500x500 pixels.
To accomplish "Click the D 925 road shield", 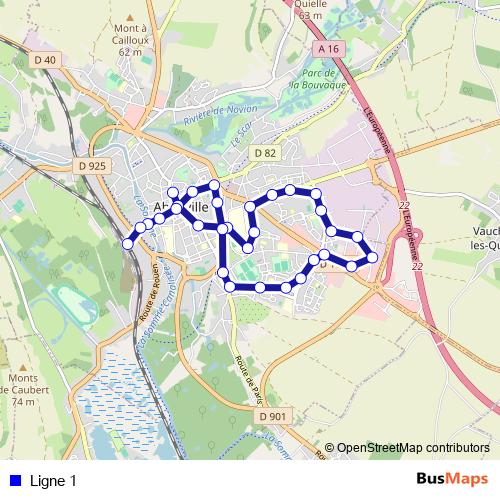I will tap(92, 166).
